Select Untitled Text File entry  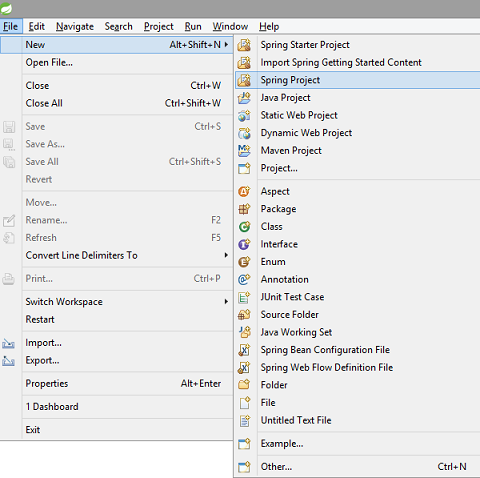(x=358, y=420)
